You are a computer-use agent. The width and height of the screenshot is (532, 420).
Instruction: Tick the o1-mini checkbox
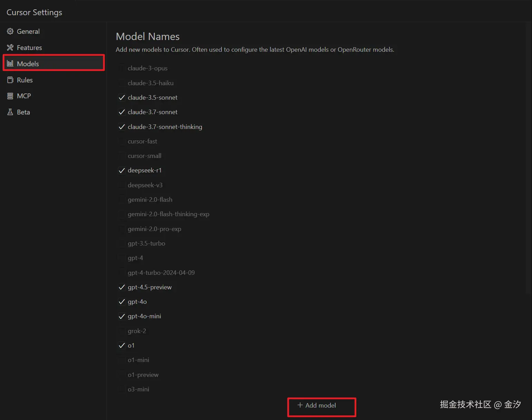pyautogui.click(x=122, y=360)
